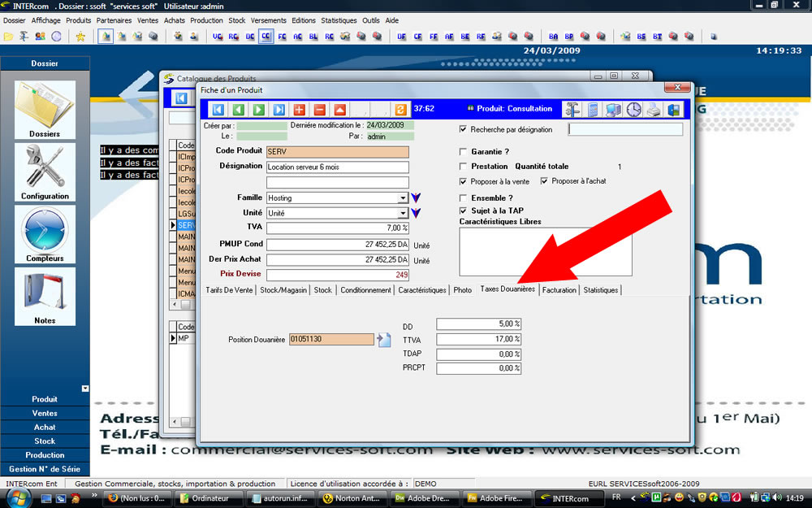Image resolution: width=812 pixels, height=508 pixels.
Task: Click the BA toolbar icon
Action: click(553, 37)
